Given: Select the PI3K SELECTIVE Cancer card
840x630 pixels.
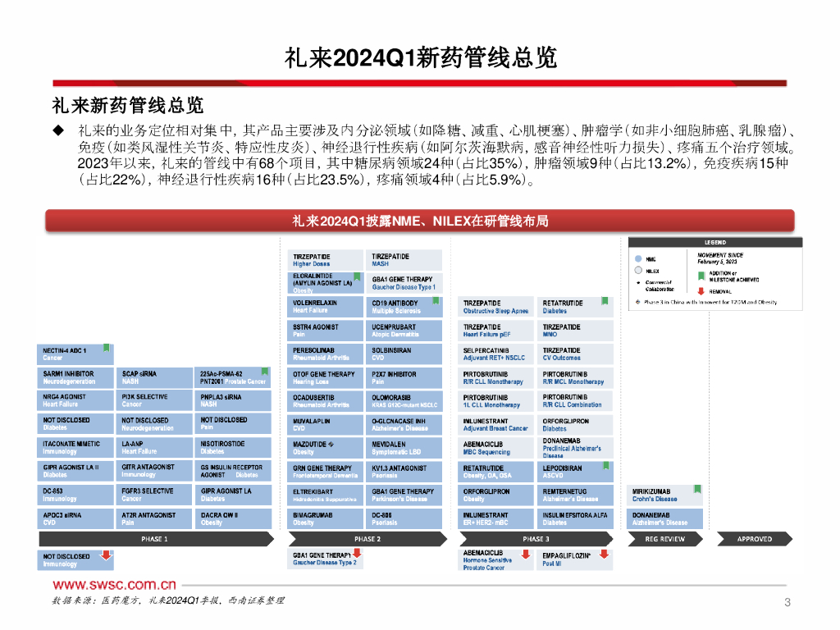Looking at the screenshot, I should click(154, 400).
